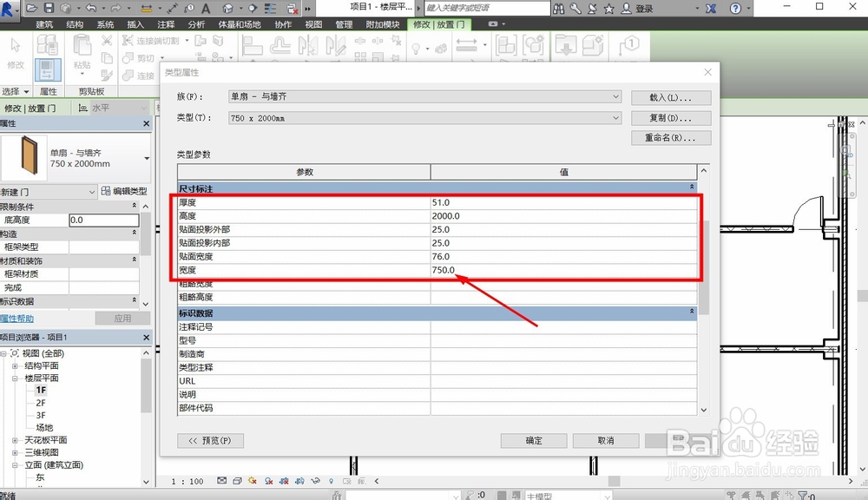
Task: Click the Save icon in quick access toolbar
Action: [49, 8]
